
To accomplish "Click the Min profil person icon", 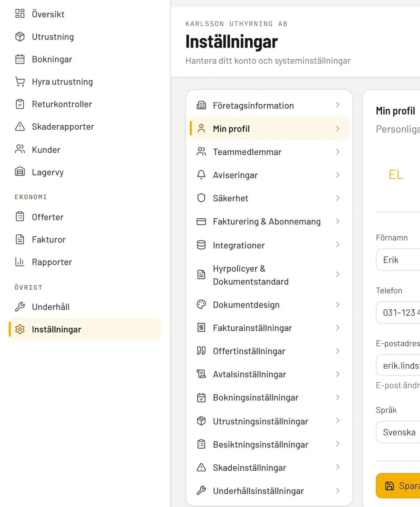I will [x=201, y=129].
